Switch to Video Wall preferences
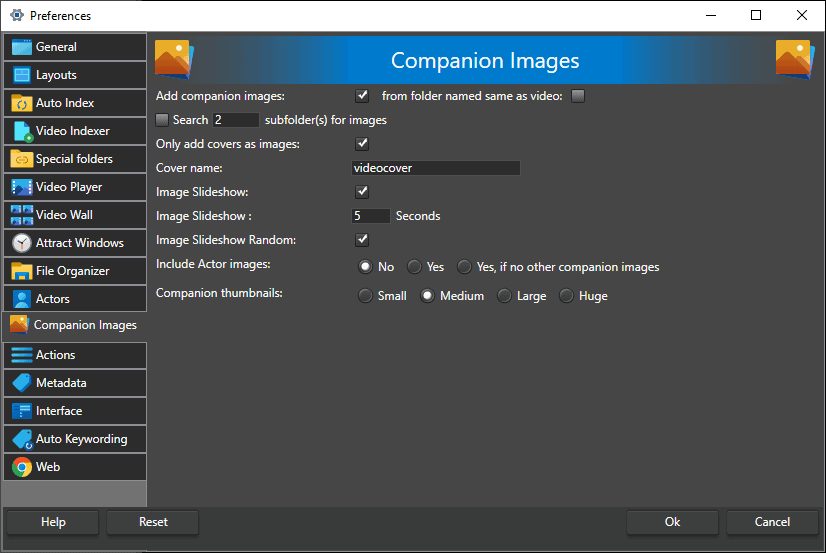 (75, 215)
